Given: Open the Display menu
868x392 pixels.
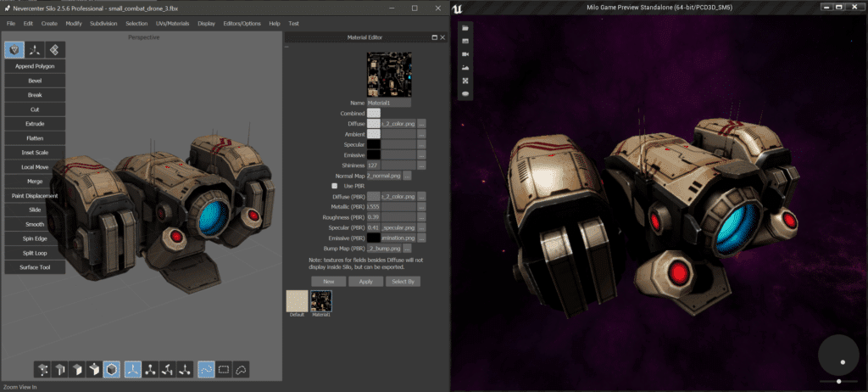Looking at the screenshot, I should [x=206, y=24].
